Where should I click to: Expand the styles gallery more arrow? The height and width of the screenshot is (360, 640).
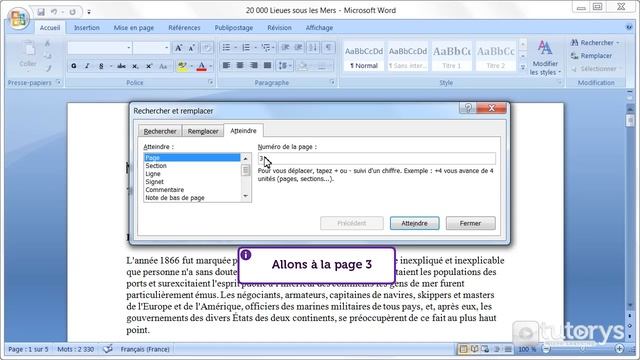pyautogui.click(x=523, y=68)
